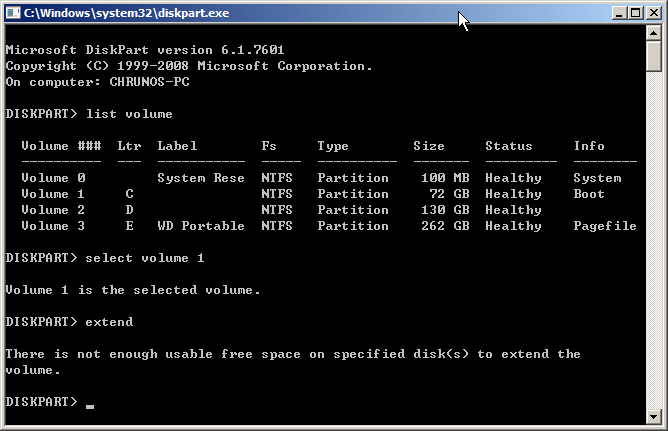Open the diskpart window system menu icon
The image size is (668, 431).
tap(12, 12)
